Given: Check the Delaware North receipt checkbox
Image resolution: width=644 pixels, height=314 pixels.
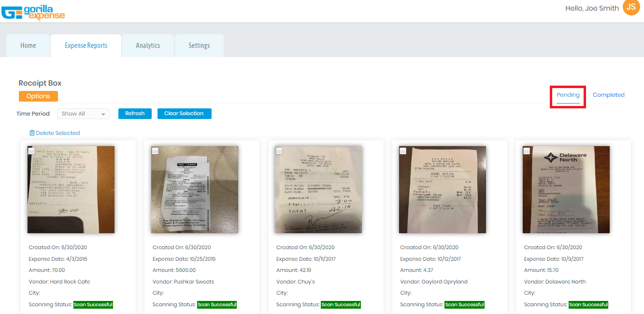Looking at the screenshot, I should 526,151.
